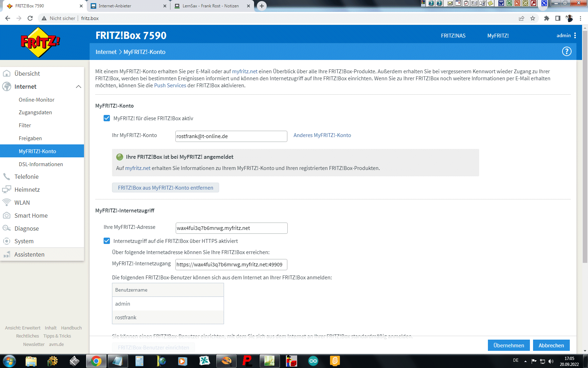Viewport: 588px width, 368px height.
Task: Open a new browser tab
Action: click(x=261, y=6)
